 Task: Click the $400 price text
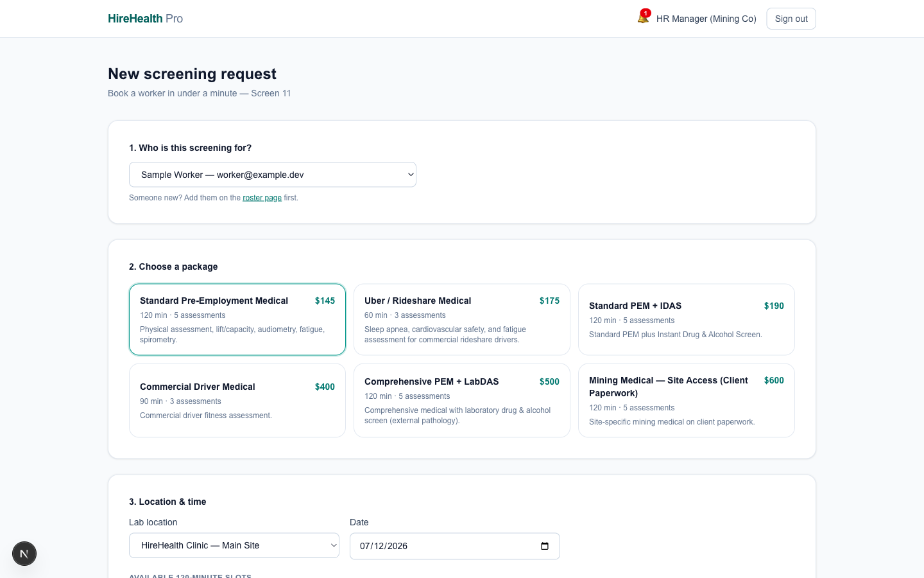click(325, 387)
